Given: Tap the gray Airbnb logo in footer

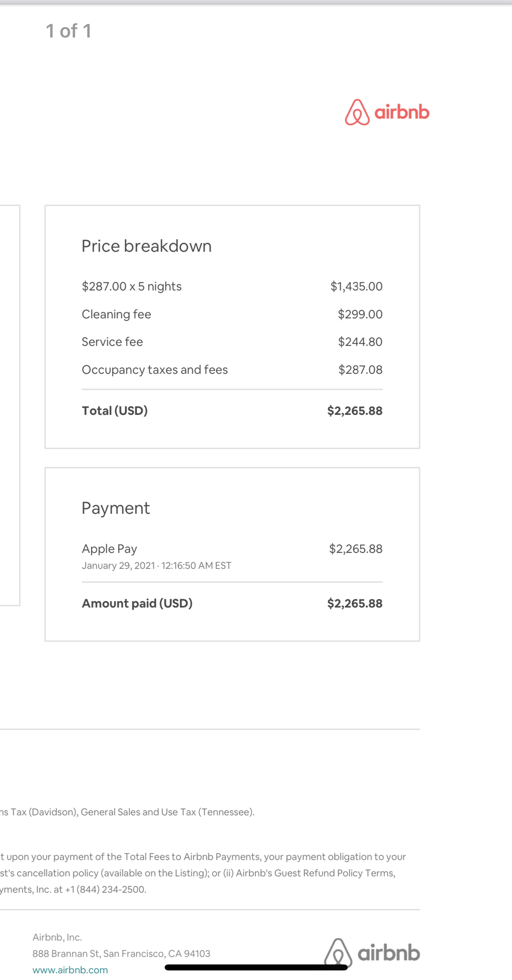Looking at the screenshot, I should pos(372,952).
